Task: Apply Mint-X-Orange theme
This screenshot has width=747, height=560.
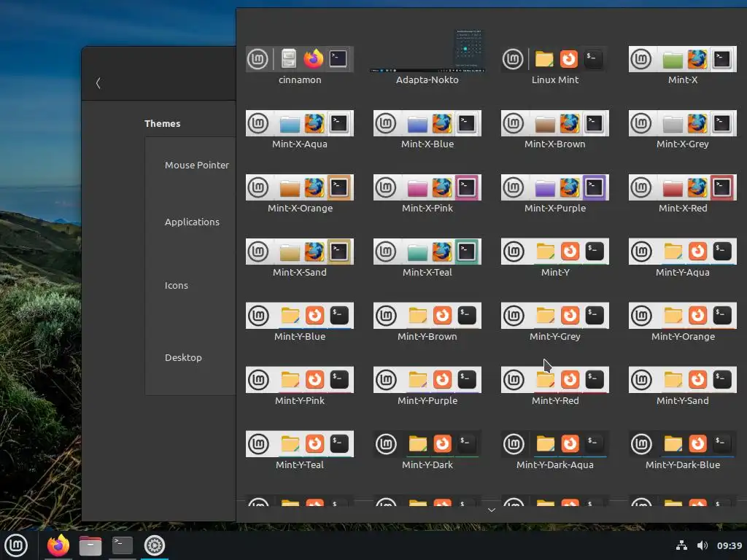Action: coord(300,187)
